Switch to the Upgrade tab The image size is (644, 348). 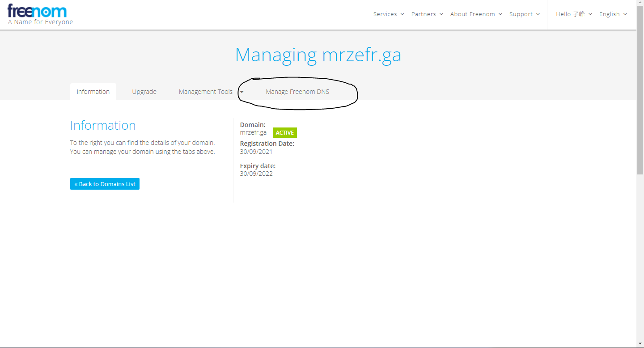tap(144, 92)
